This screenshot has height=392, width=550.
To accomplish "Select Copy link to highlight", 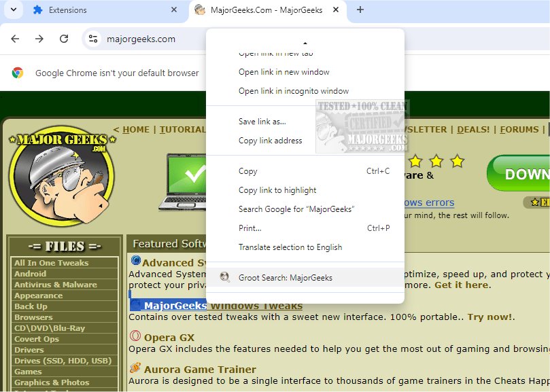I will click(305, 190).
